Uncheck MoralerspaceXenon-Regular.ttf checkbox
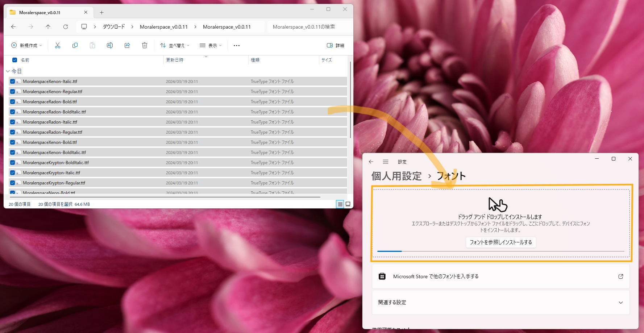The image size is (644, 333). point(12,92)
